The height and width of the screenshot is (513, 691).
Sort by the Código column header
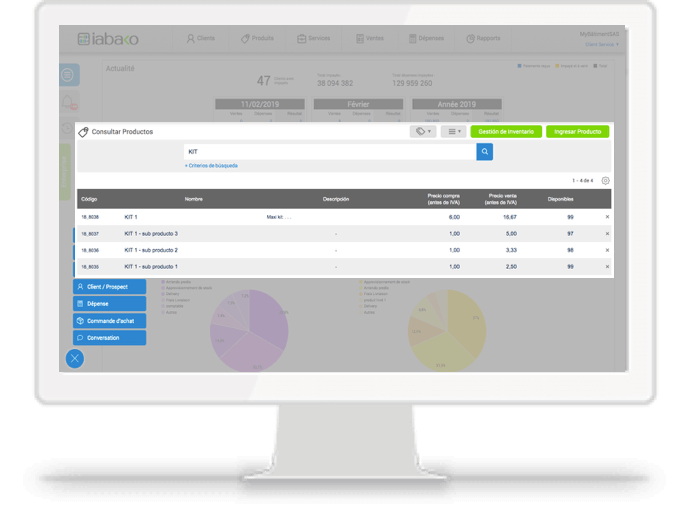pos(89,199)
